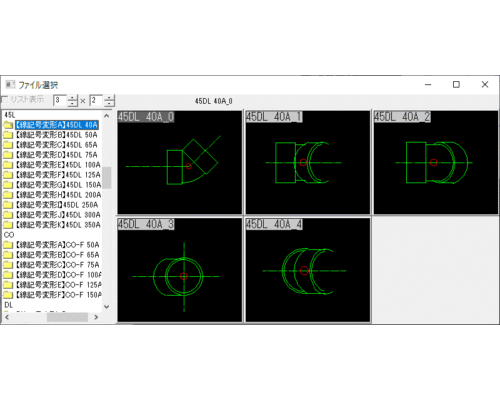
Task: Click the file list's scroll down arrow
Action: tap(107, 306)
